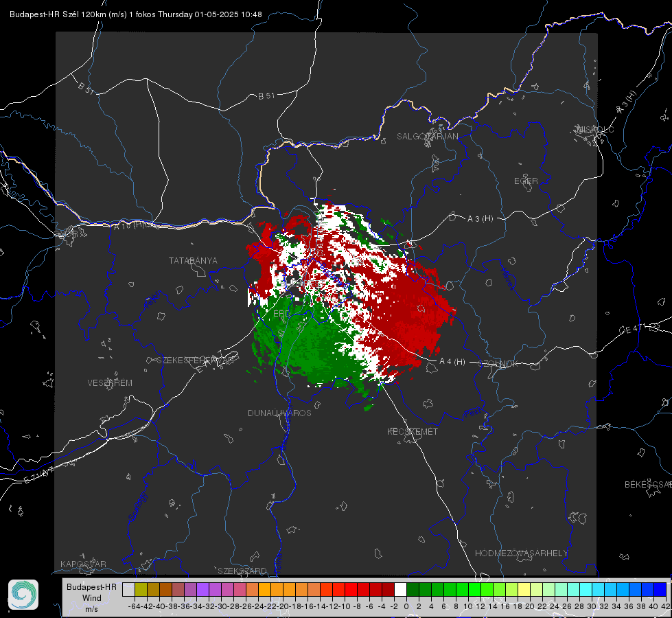Click the MISKOLC city label
This screenshot has width=672, height=618.
pyautogui.click(x=595, y=129)
